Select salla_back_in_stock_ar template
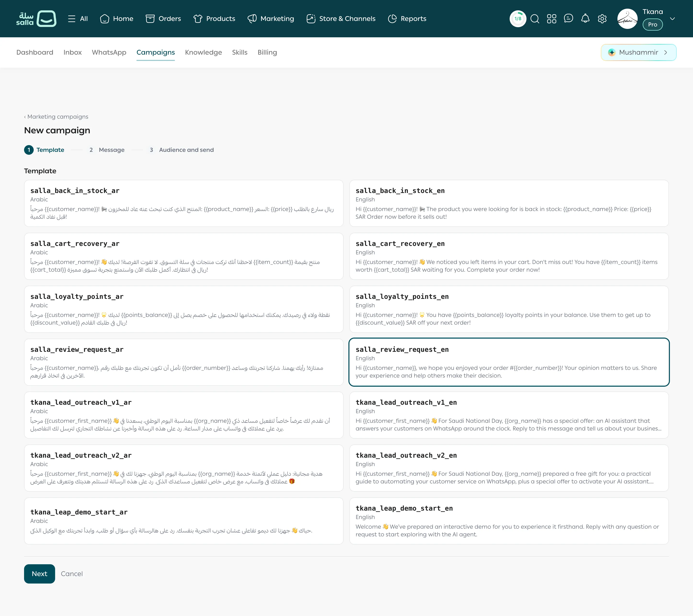This screenshot has height=616, width=693. coord(184,203)
